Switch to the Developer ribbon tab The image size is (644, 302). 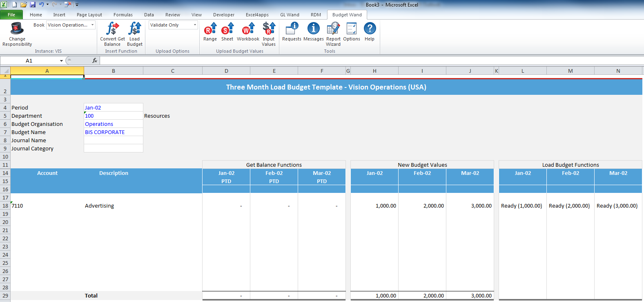pyautogui.click(x=224, y=15)
